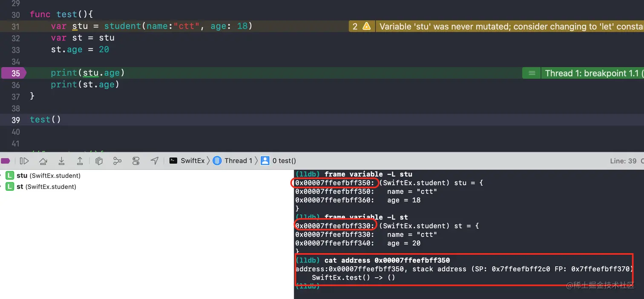Click the warning count 2 badge
Screen dimensions: 644x299
[355, 26]
